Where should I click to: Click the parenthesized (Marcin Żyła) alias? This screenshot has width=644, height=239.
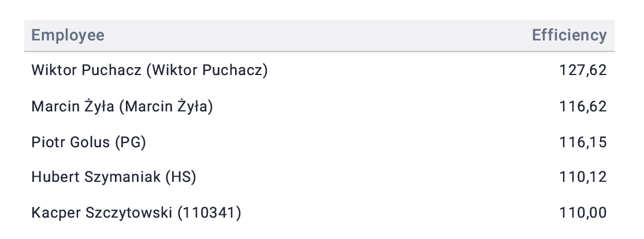click(166, 107)
